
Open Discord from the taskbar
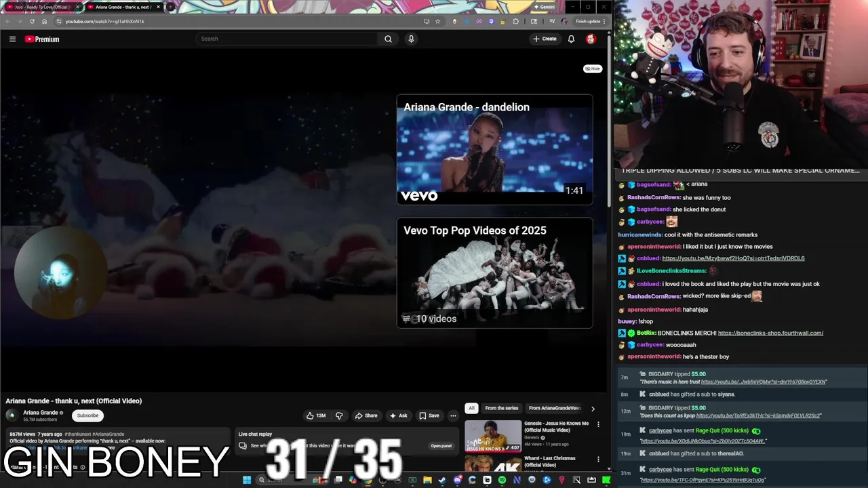(457, 480)
